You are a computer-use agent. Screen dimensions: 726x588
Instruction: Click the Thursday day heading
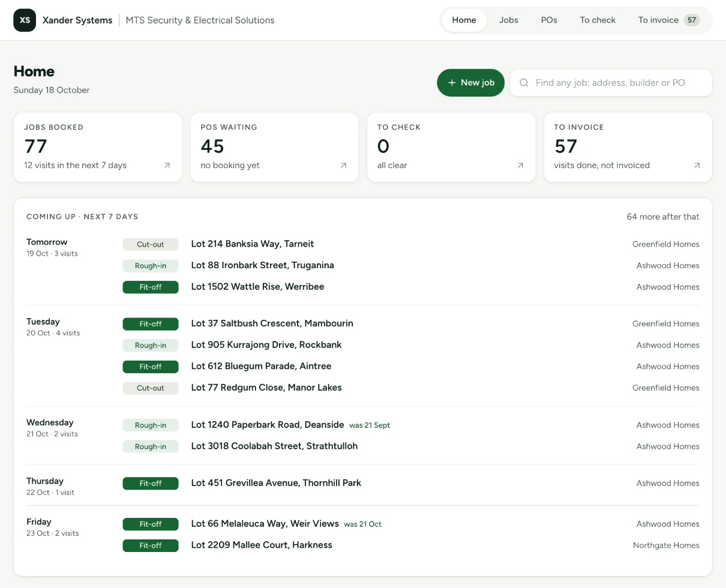45,481
